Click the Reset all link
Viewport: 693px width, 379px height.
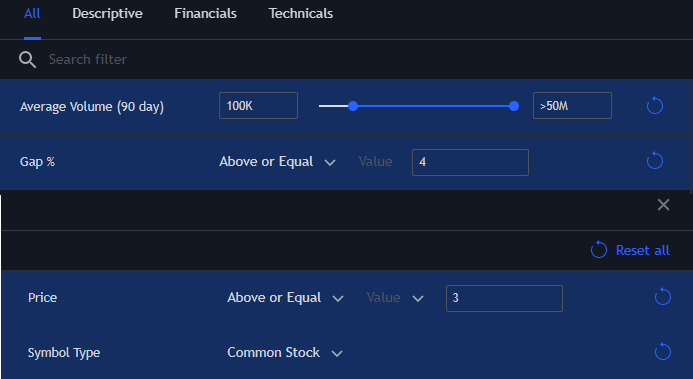(x=630, y=250)
